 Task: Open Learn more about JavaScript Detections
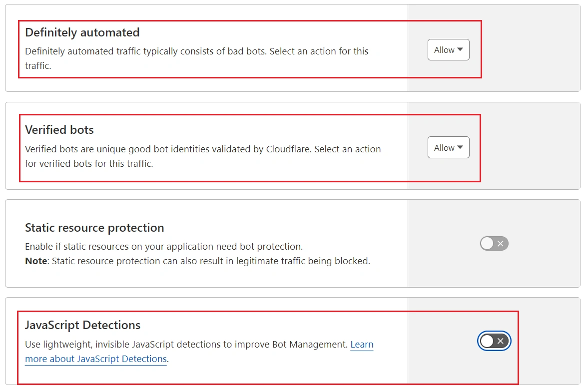click(96, 359)
